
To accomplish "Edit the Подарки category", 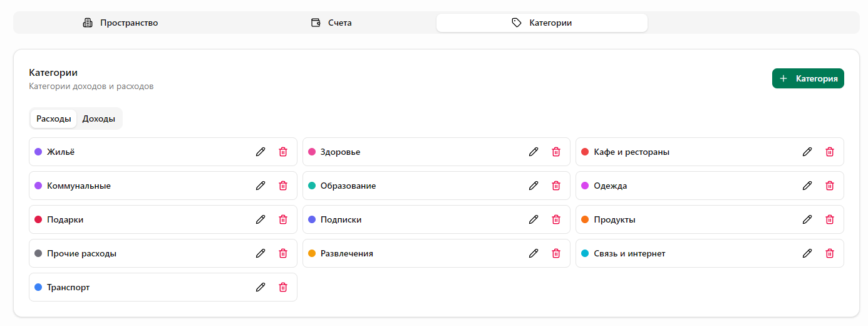I will point(261,219).
